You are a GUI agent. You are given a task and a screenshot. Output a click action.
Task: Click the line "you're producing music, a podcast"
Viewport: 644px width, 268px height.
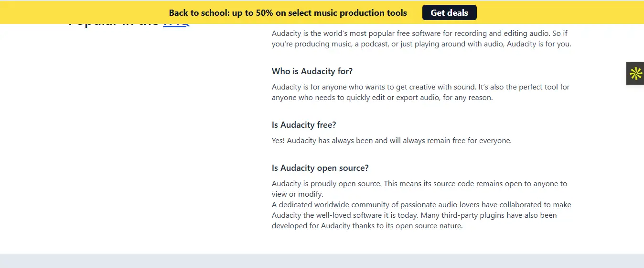[x=421, y=44]
